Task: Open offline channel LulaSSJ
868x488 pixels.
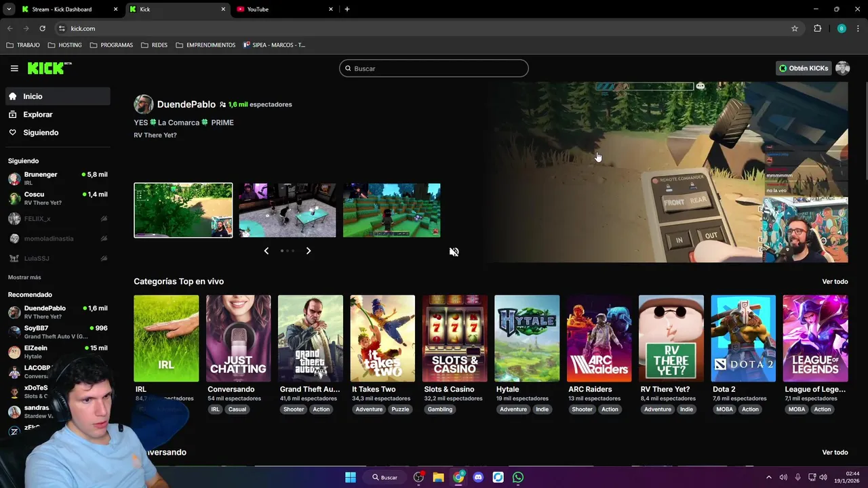Action: point(58,258)
